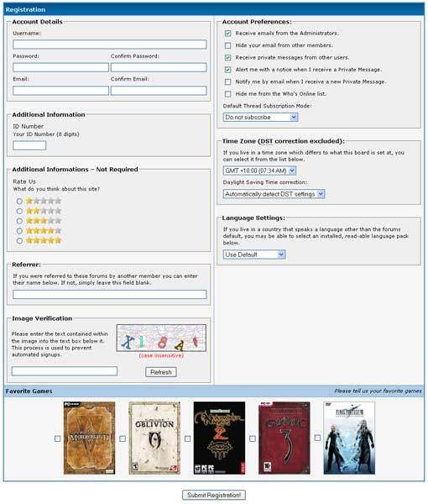Click the Gothic 3 game cover

(284, 438)
